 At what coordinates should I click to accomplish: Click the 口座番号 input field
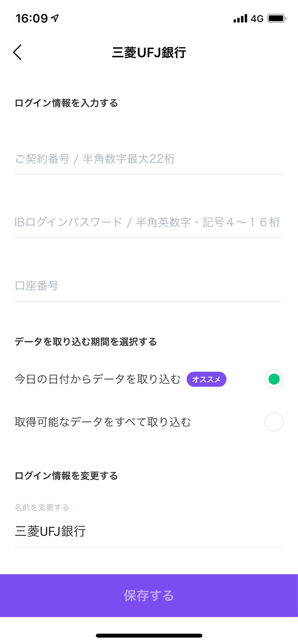click(149, 286)
